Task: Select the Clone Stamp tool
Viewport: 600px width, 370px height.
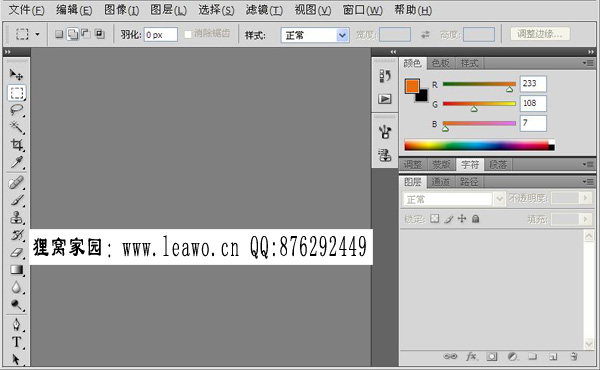Action: (16, 217)
